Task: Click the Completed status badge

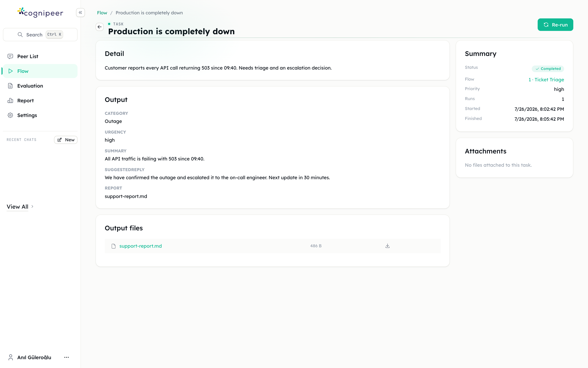Action: coord(548,69)
